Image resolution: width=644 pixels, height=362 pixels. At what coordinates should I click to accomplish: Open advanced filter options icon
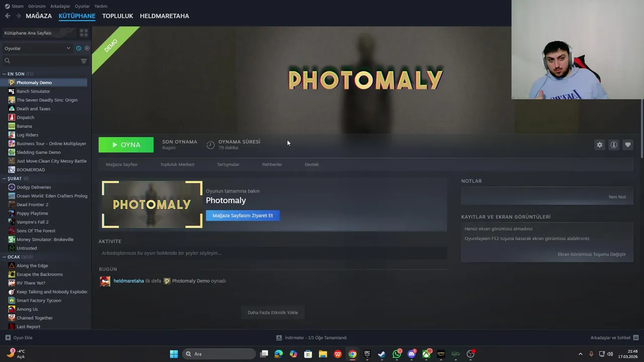(x=84, y=61)
